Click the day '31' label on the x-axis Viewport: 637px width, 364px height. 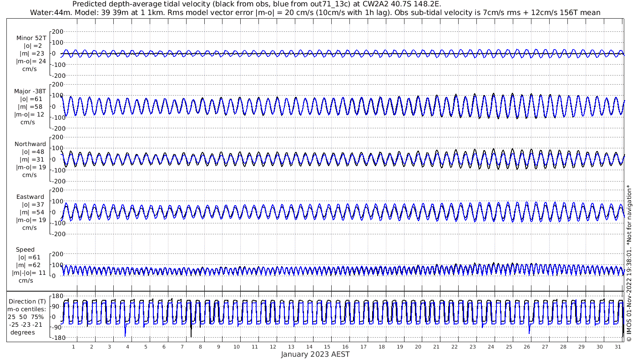click(618, 347)
